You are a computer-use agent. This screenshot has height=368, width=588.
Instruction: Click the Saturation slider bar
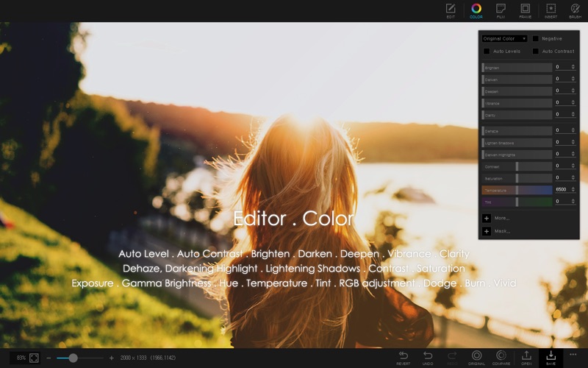[x=517, y=178]
